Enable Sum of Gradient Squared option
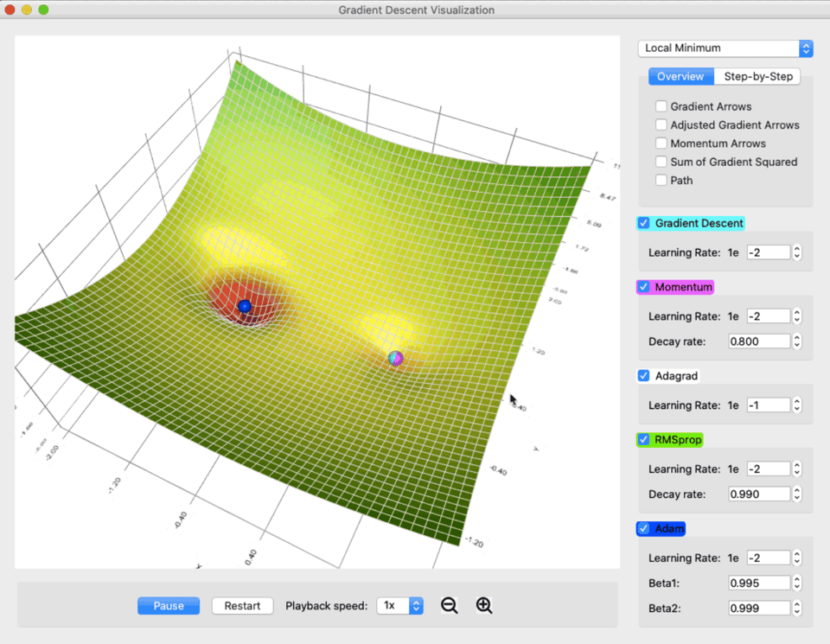 tap(661, 162)
